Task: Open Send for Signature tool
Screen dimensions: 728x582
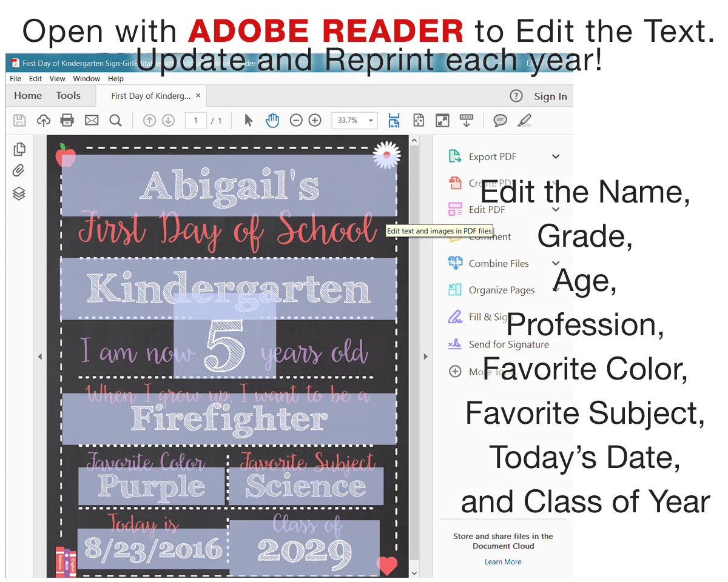Action: (x=498, y=344)
